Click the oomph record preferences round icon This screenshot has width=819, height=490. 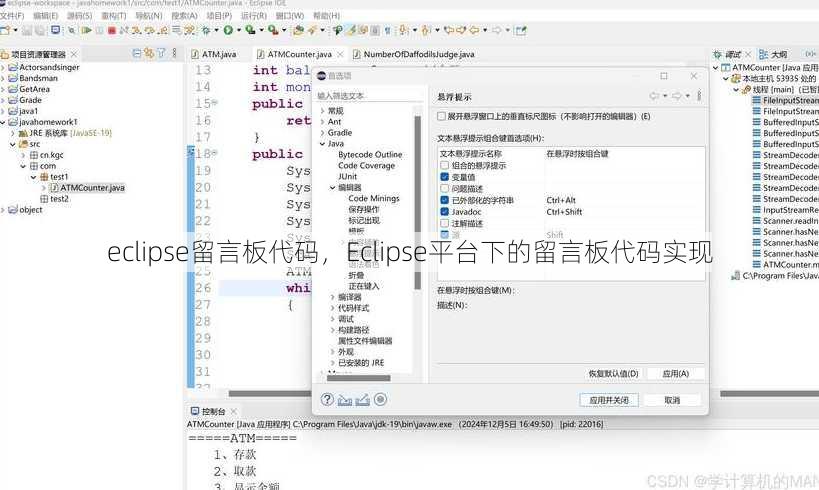pos(380,400)
